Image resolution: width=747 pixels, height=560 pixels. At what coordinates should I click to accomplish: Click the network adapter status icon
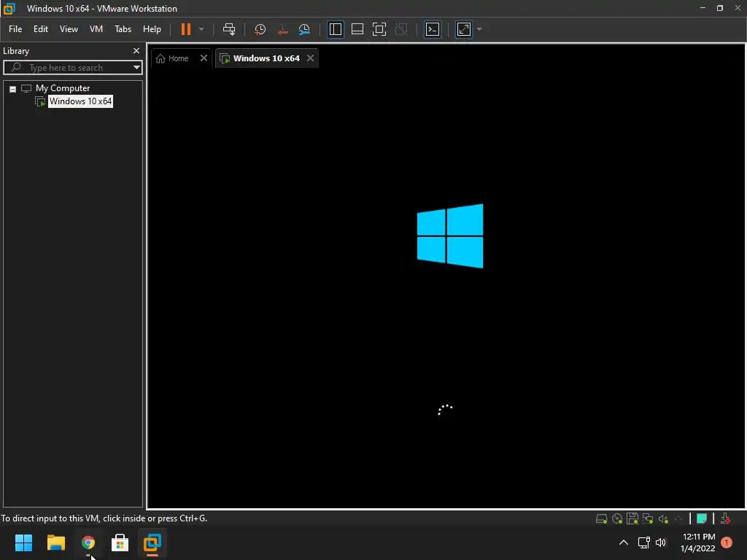point(648,519)
